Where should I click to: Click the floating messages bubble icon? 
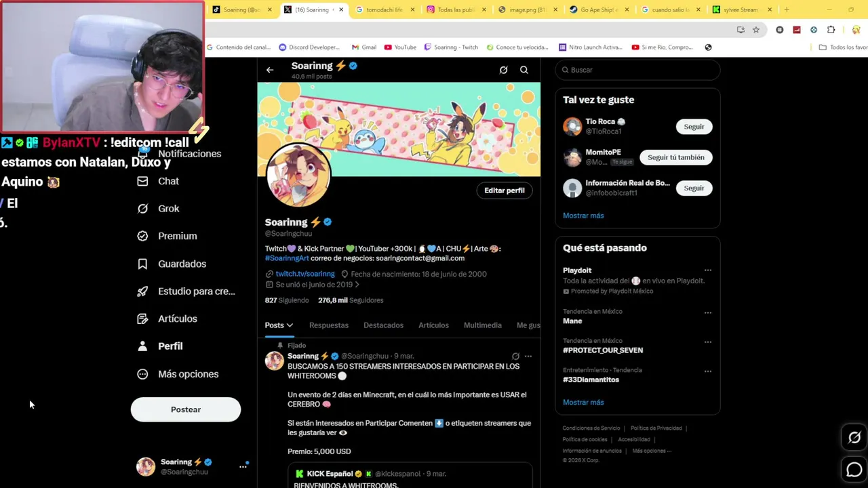coord(854,469)
